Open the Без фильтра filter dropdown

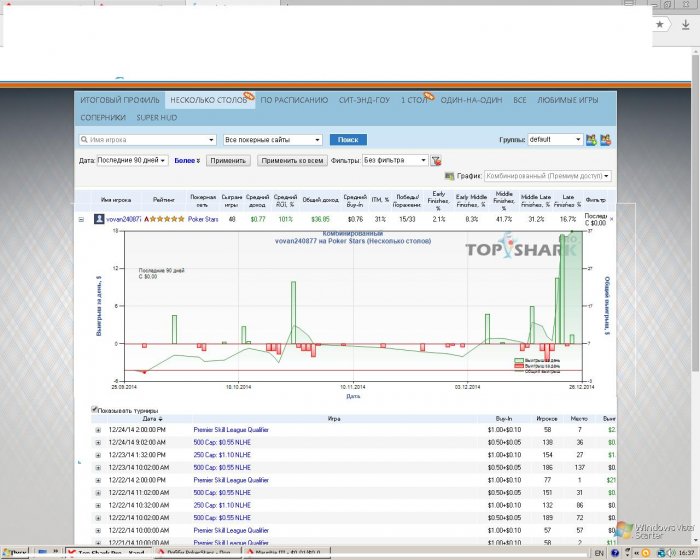[395, 160]
